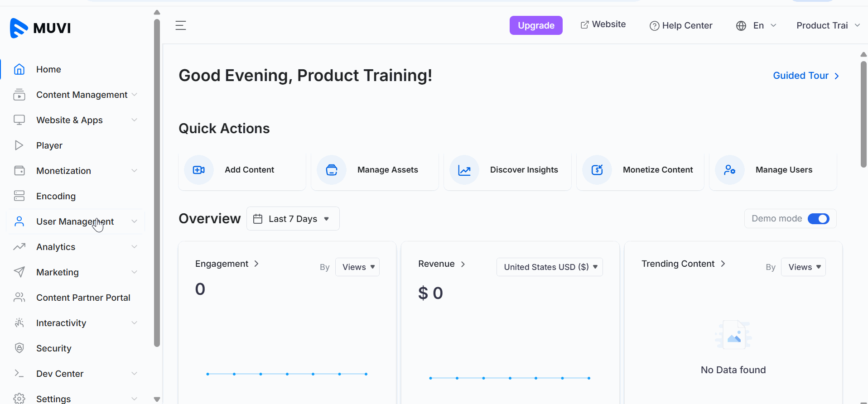Screen dimensions: 868x404
Task: Click the Manage Users quick action label
Action: pos(784,170)
